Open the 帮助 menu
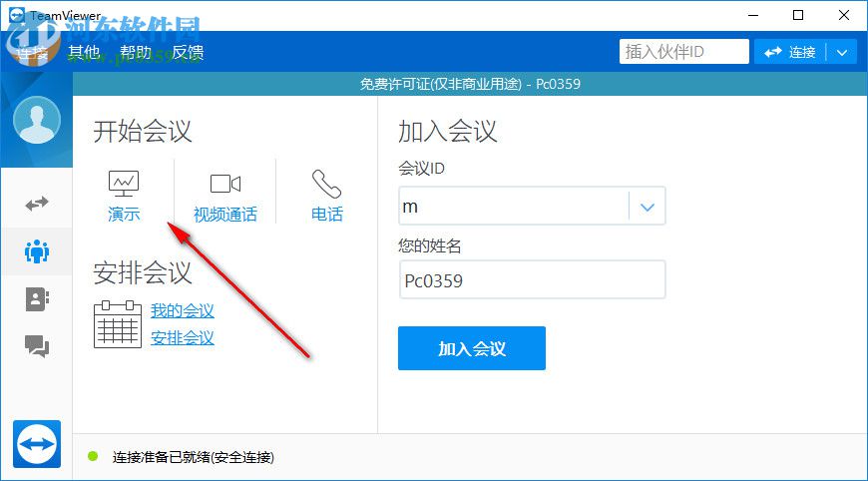Screen dimensions: 868x481 (x=136, y=52)
